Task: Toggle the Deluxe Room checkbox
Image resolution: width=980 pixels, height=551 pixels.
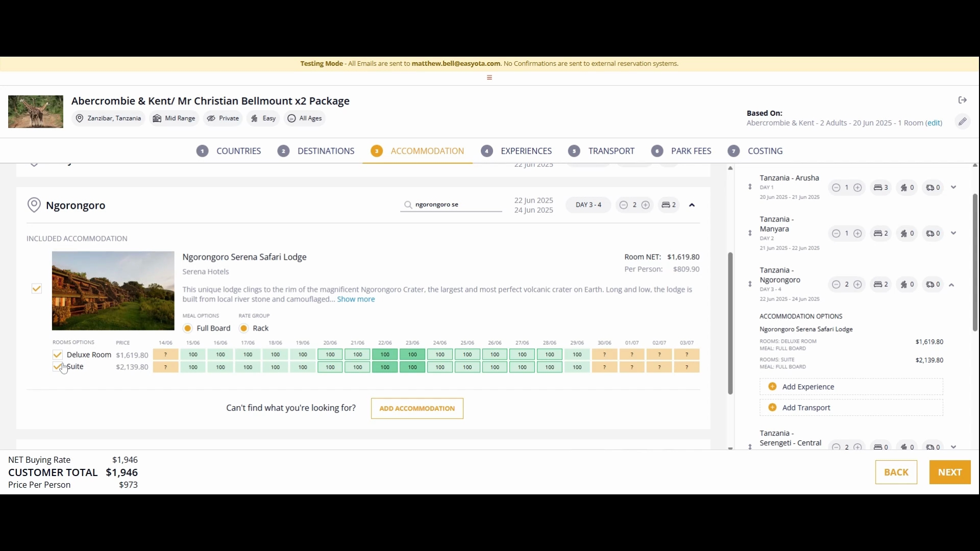Action: 57,355
